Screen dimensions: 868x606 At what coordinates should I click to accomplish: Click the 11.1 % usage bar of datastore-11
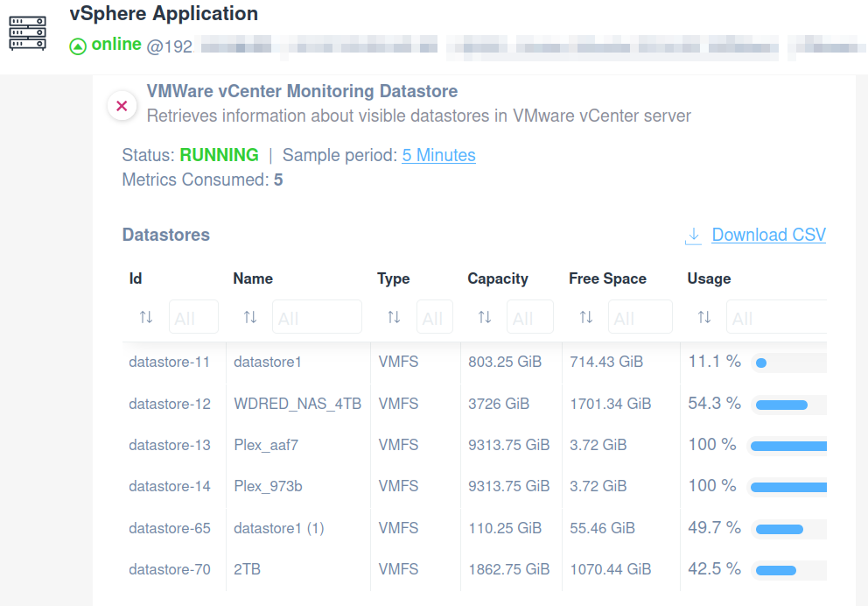click(x=788, y=363)
